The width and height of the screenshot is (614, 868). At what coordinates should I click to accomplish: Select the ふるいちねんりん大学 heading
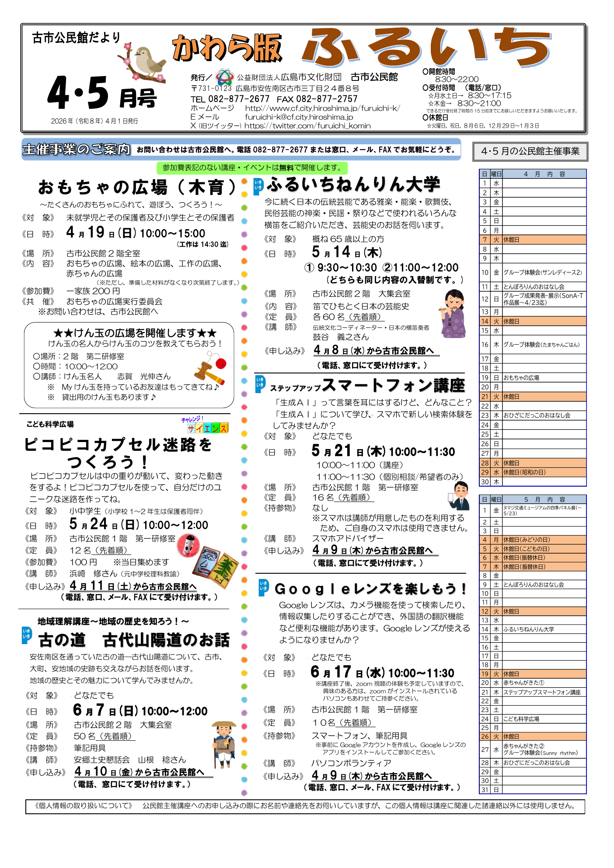coord(353,184)
